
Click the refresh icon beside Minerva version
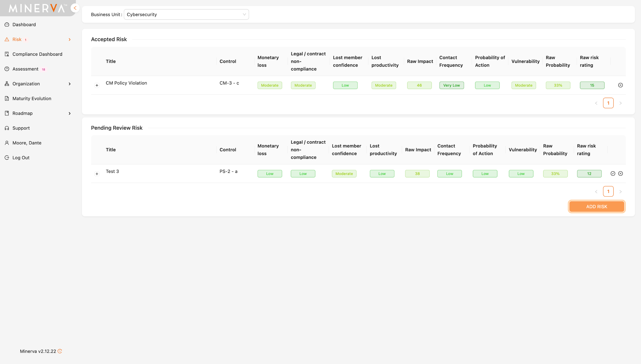(60, 351)
